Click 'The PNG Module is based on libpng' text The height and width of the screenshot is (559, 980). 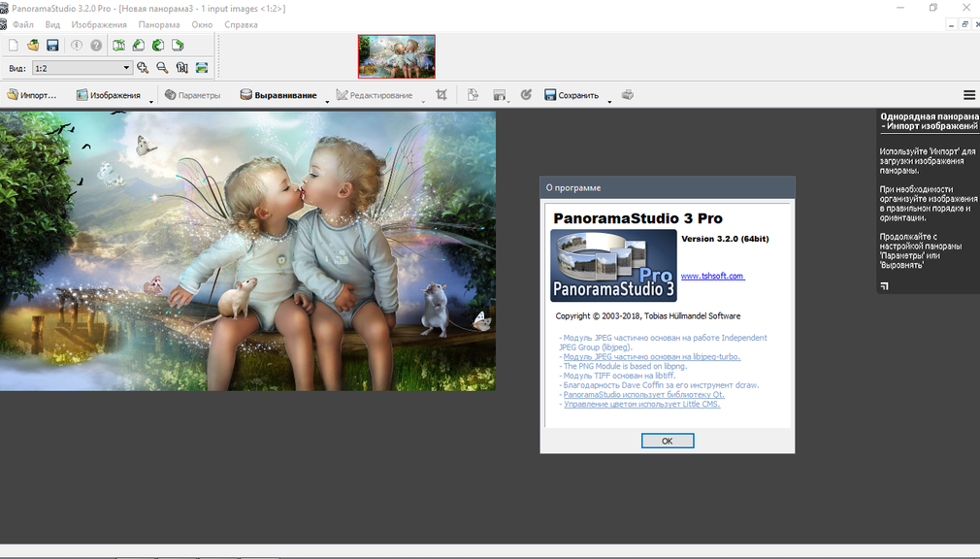[624, 367]
